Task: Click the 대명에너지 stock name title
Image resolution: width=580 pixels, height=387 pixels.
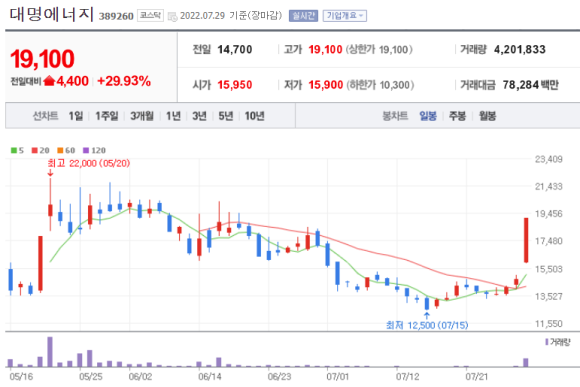Action: 51,15
